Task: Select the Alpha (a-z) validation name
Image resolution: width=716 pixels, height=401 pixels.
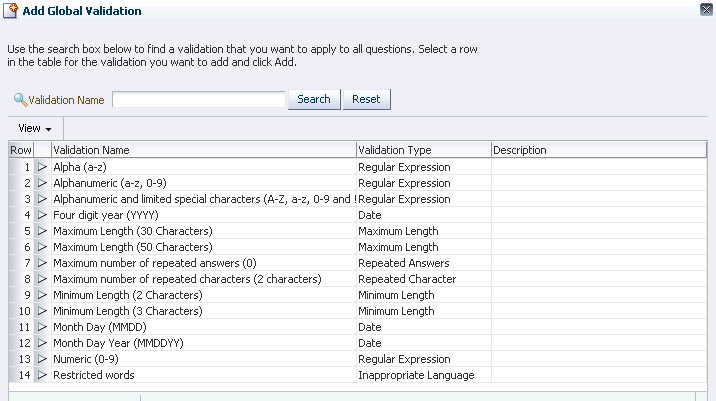Action: pyautogui.click(x=80, y=167)
